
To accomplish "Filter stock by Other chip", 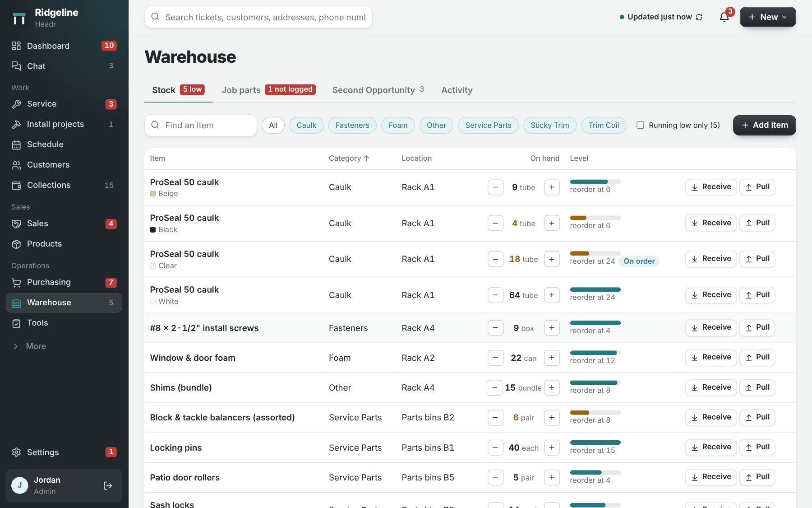I will [436, 125].
